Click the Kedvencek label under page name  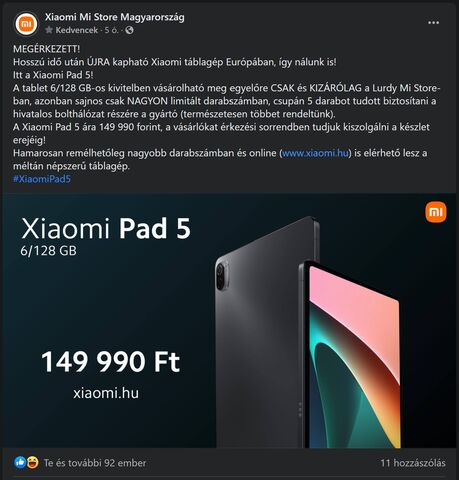77,30
